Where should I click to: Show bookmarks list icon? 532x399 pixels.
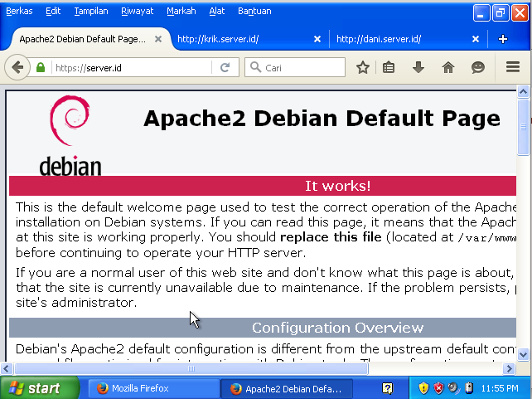coord(389,67)
